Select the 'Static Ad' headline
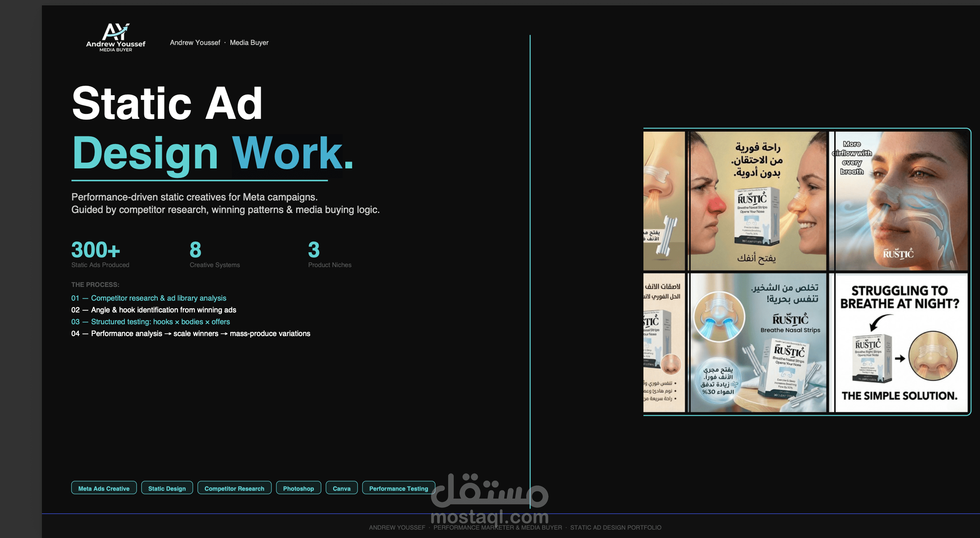The height and width of the screenshot is (538, 980). (167, 103)
